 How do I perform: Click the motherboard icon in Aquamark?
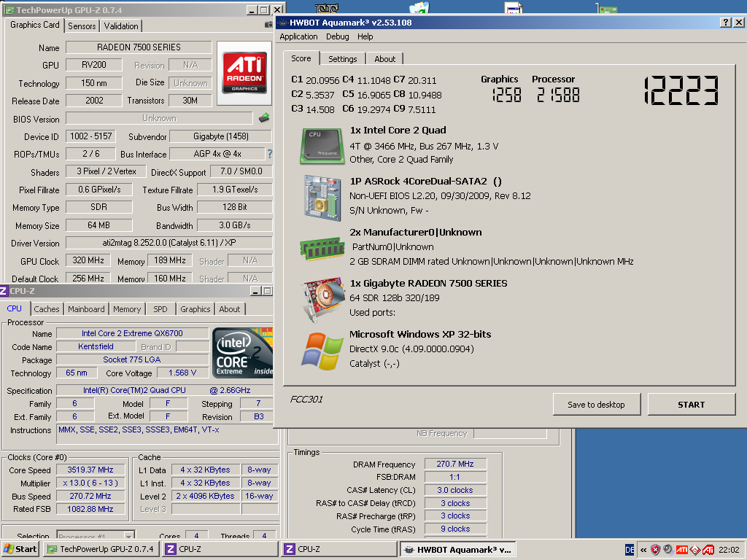(322, 197)
